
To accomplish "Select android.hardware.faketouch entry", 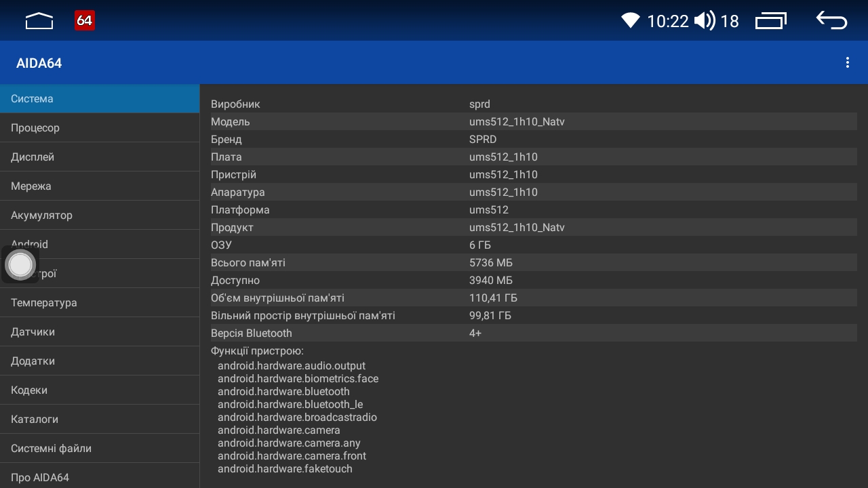I will [285, 469].
